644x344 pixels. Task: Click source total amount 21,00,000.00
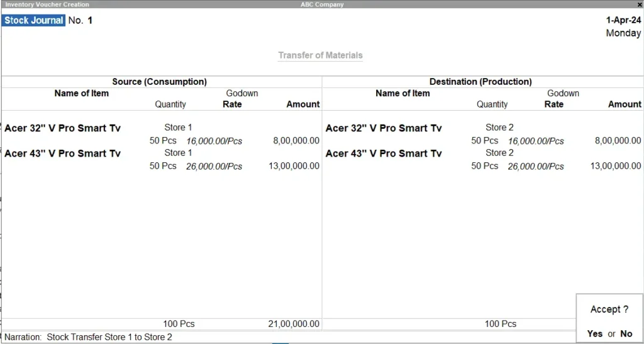pyautogui.click(x=294, y=324)
